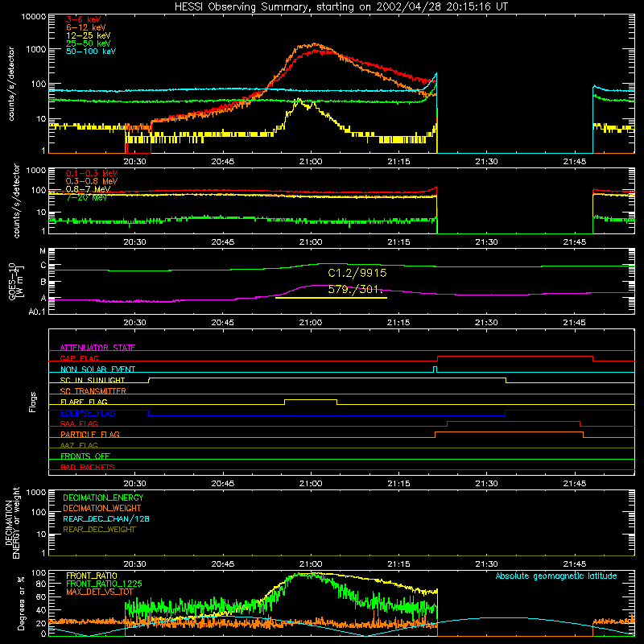Click the 7-20 MeV legend label
This screenshot has width=644, height=644.
[x=86, y=197]
